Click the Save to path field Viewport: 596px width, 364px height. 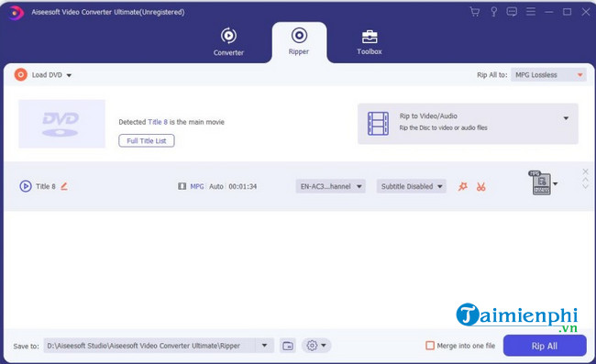point(150,346)
